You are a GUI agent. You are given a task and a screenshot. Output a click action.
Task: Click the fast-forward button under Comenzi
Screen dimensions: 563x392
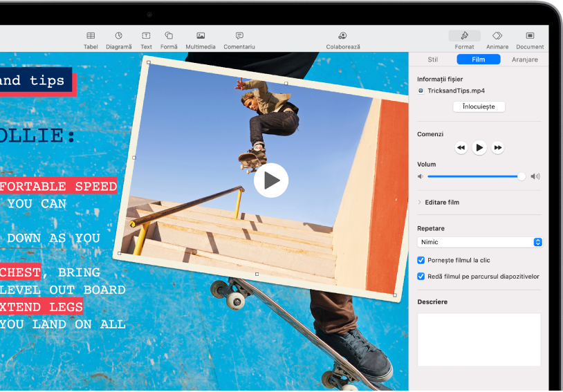[497, 148]
